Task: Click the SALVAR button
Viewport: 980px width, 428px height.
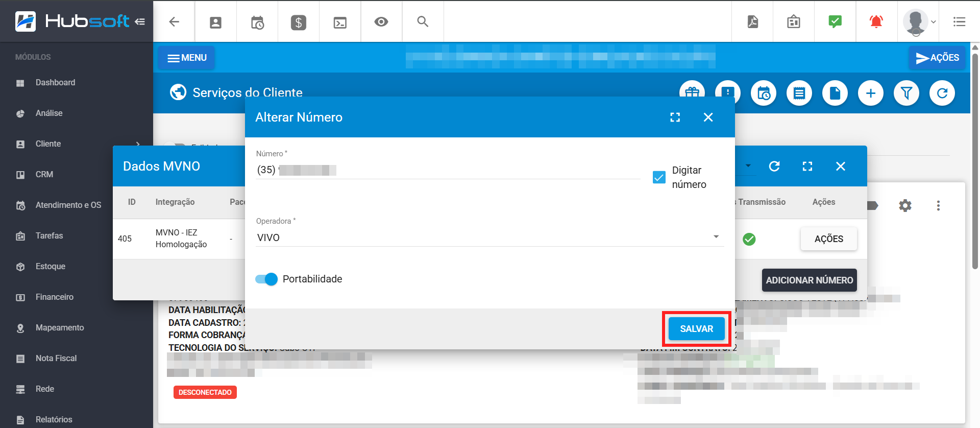Action: [x=696, y=329]
